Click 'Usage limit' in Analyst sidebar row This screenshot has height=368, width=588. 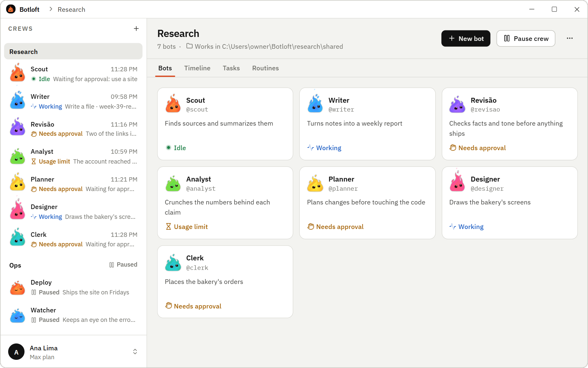click(x=55, y=161)
